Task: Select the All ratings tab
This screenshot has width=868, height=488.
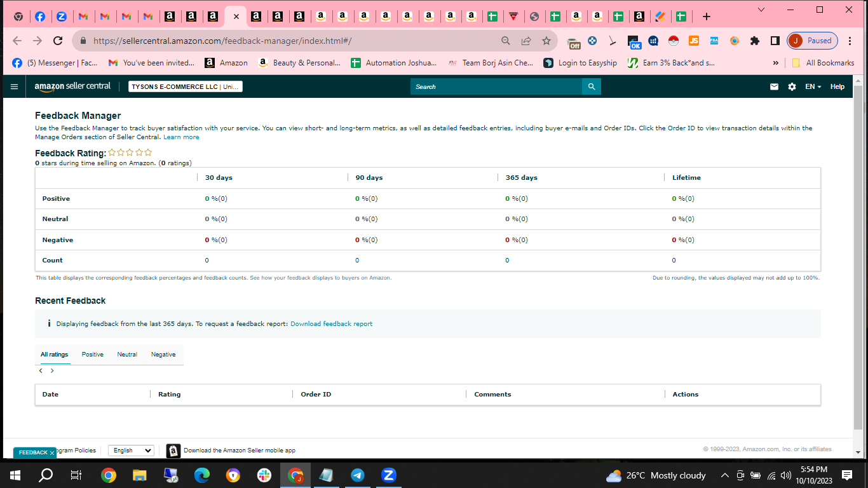Action: pos(54,355)
